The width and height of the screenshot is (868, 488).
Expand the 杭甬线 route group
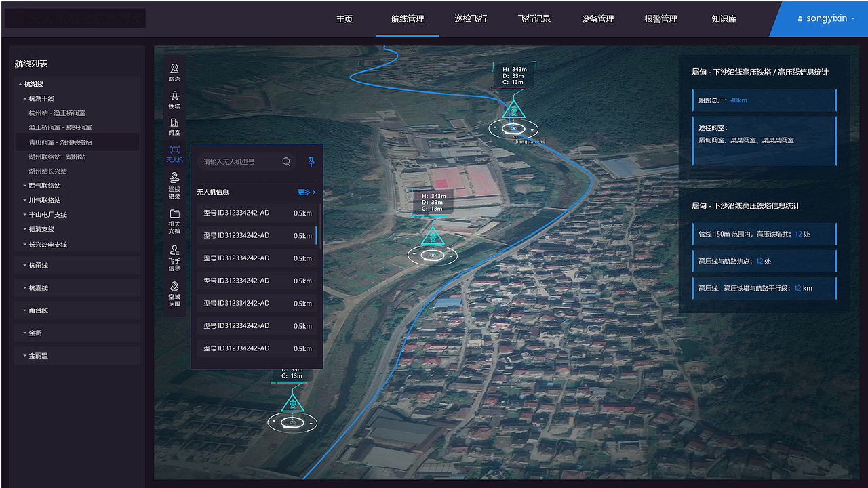[x=77, y=265]
